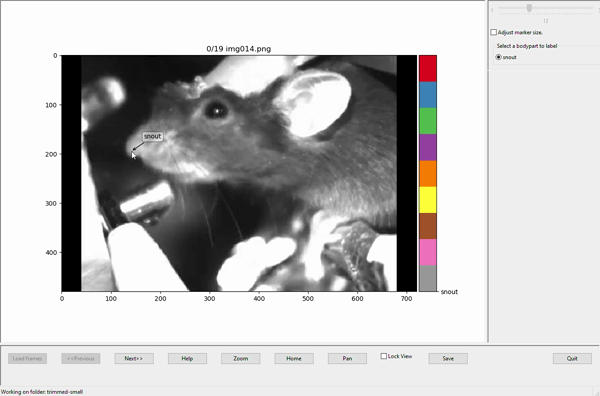The height and width of the screenshot is (396, 600).
Task: Click the brown colorbar segment
Action: point(428,226)
